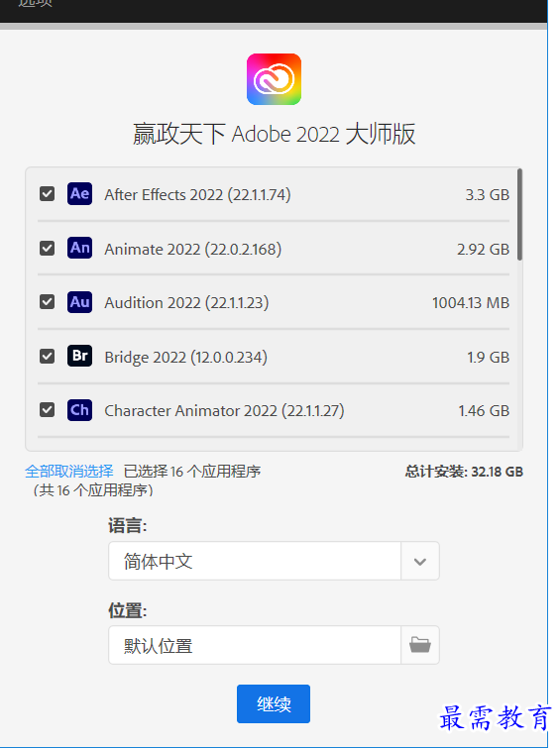Click the 继续 button

point(274,703)
